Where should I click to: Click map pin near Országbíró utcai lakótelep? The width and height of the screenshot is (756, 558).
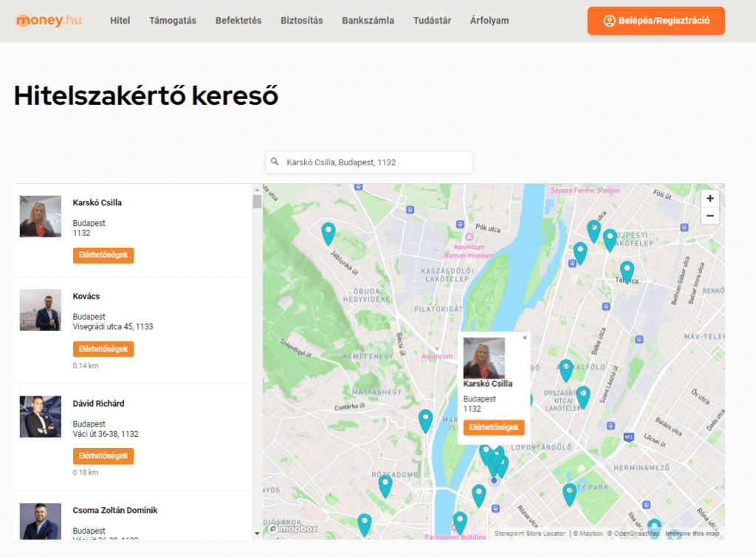pyautogui.click(x=583, y=397)
